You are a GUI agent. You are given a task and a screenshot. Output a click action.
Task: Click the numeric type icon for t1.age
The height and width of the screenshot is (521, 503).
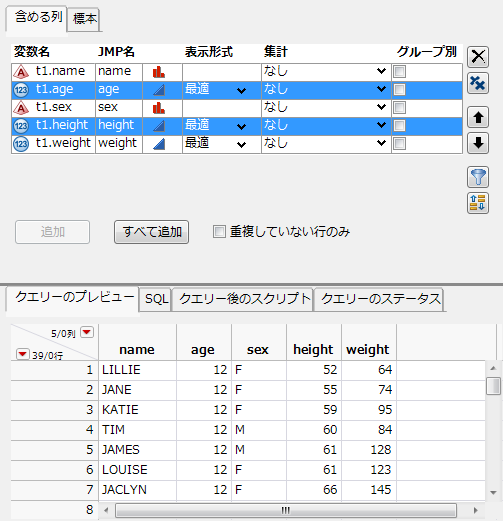click(x=21, y=90)
